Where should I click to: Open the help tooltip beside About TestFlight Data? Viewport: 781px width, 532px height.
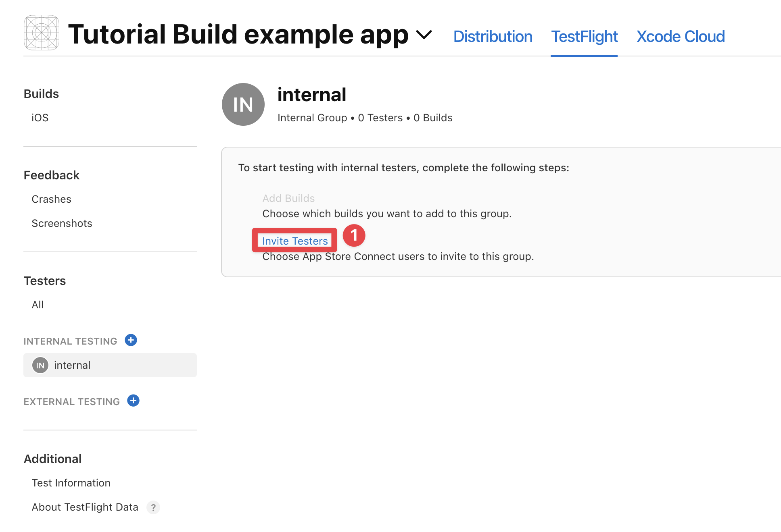coord(153,508)
